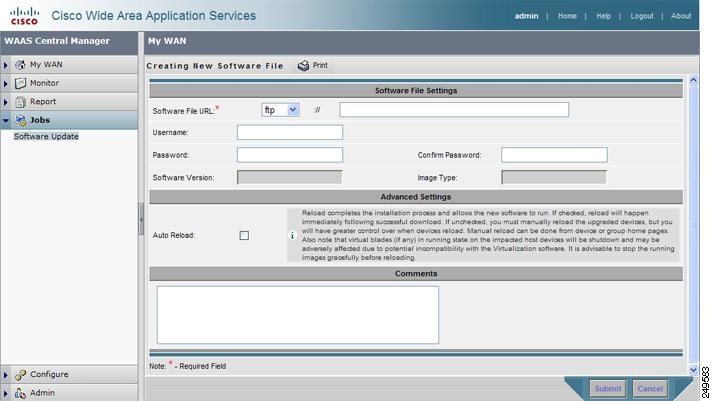Expand the Configure menu arrow
712x401 pixels.
click(x=5, y=375)
